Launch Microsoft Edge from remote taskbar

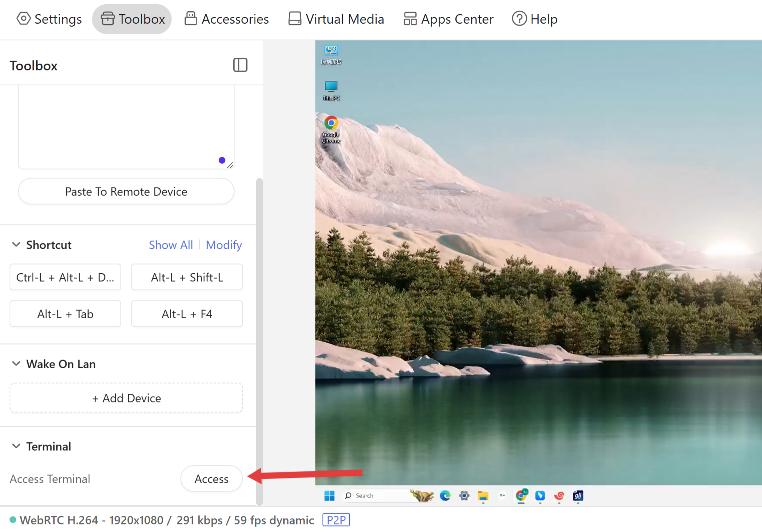pyautogui.click(x=445, y=496)
